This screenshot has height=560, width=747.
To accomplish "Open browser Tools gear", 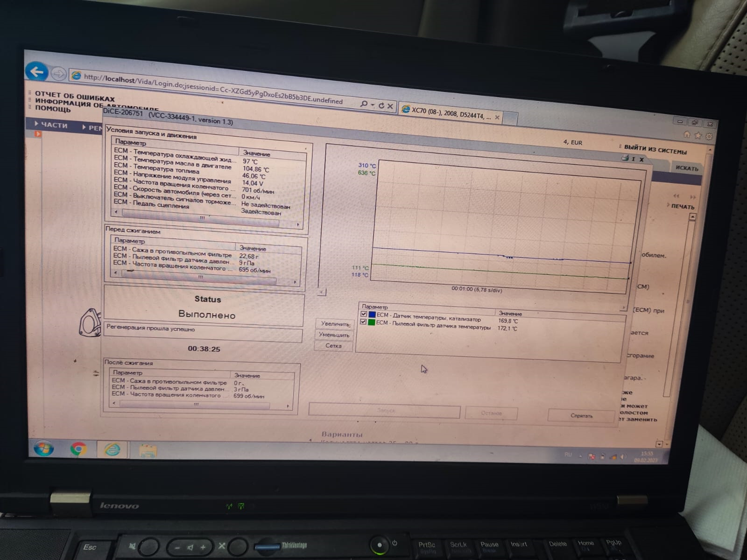I will [x=709, y=136].
